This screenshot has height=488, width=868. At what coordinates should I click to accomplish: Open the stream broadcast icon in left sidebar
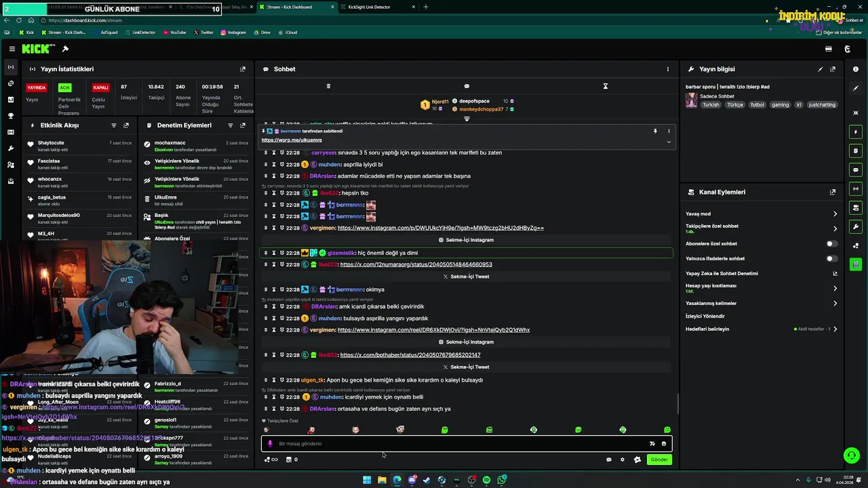click(x=10, y=67)
